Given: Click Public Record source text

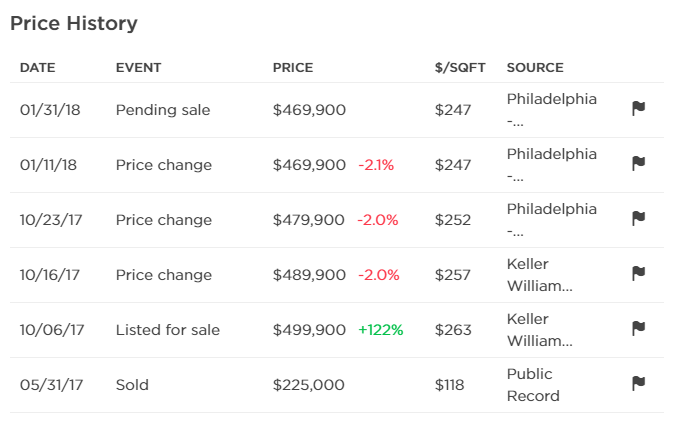Looking at the screenshot, I should coord(533,384).
